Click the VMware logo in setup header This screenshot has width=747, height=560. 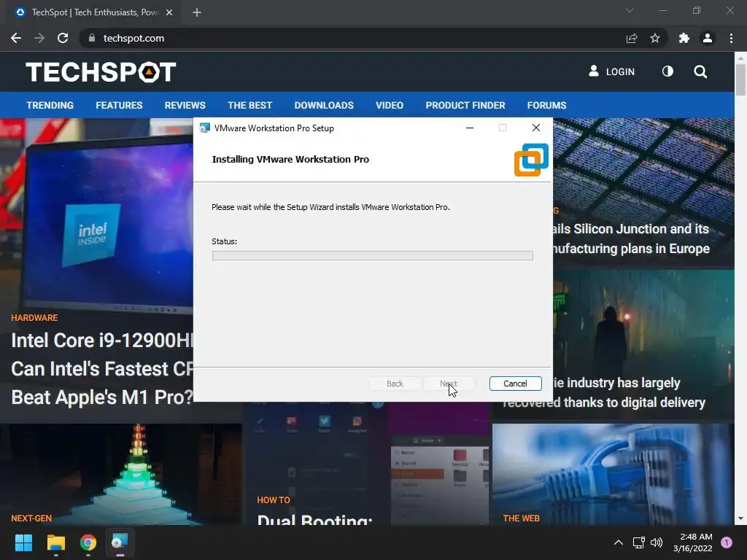point(531,160)
